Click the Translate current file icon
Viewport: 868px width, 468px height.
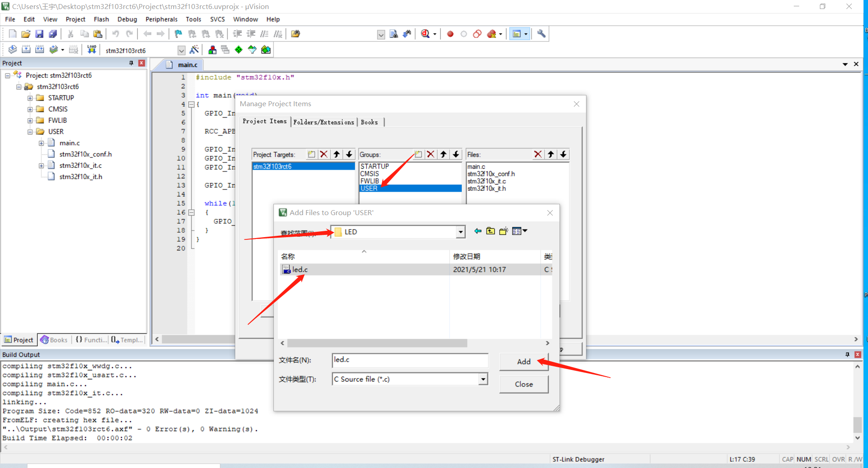tap(13, 49)
